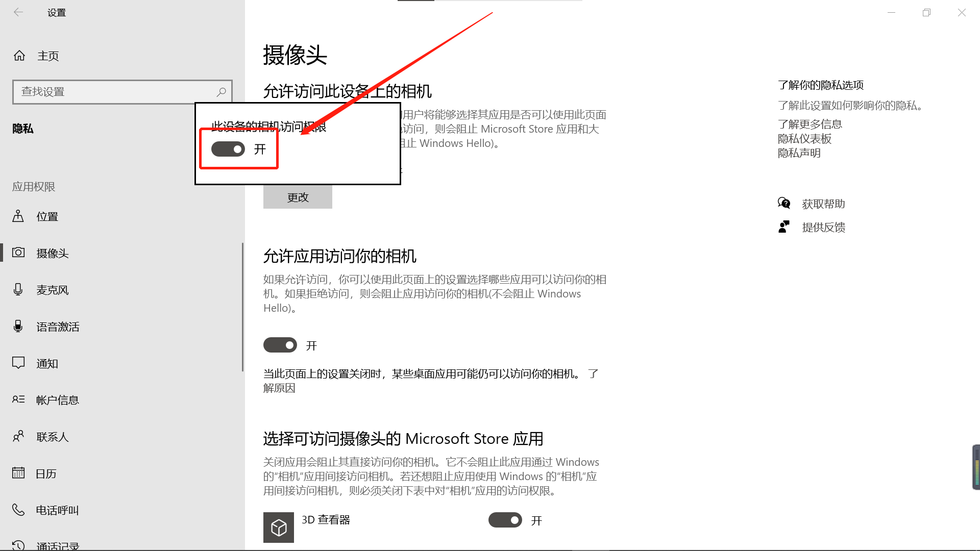The width and height of the screenshot is (980, 551).
Task: Toggle allow apps camera access switch
Action: [x=280, y=345]
